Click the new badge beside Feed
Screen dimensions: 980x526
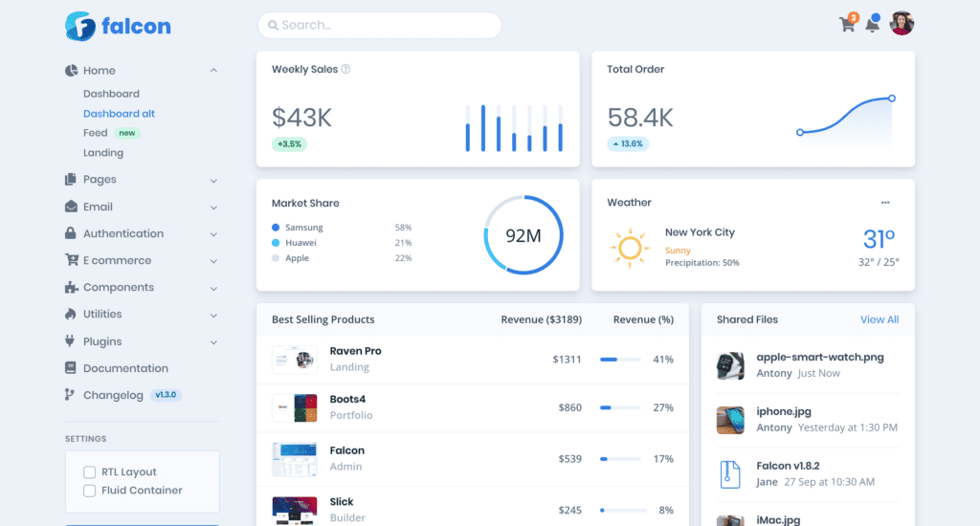127,133
